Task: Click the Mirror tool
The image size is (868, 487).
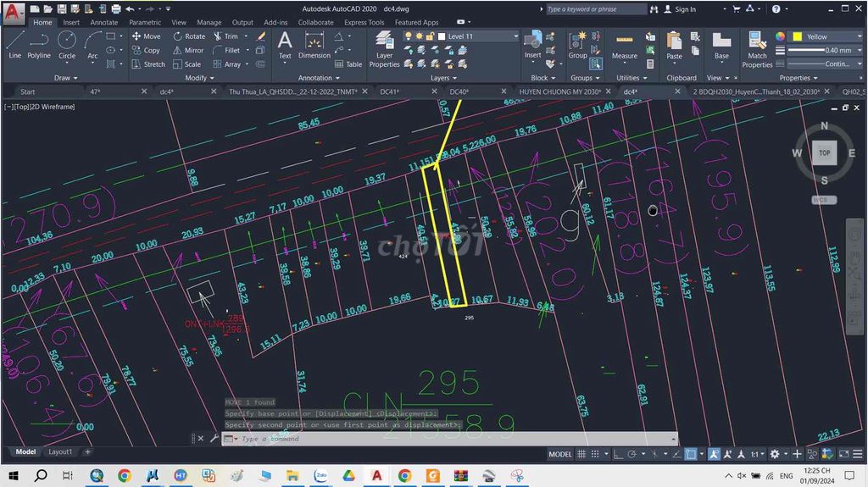Action: (x=187, y=50)
